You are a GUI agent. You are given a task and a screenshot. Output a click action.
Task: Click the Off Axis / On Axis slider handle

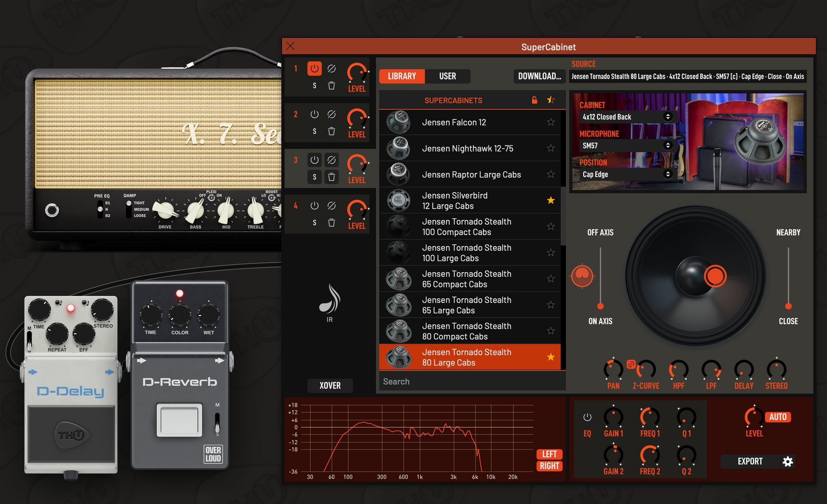[600, 306]
